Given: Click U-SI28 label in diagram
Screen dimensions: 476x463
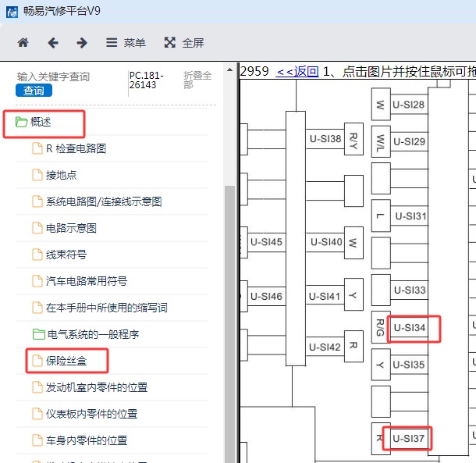Looking at the screenshot, I should (x=408, y=105).
